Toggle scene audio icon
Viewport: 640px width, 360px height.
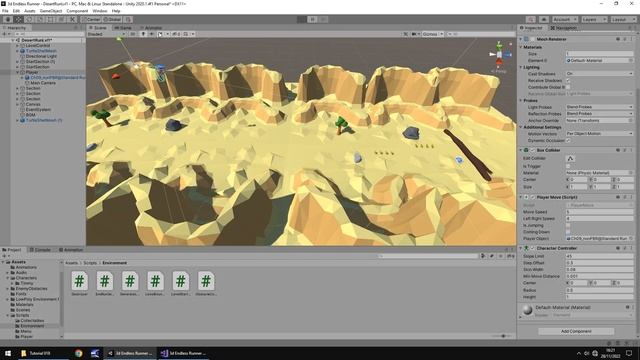pos(151,34)
